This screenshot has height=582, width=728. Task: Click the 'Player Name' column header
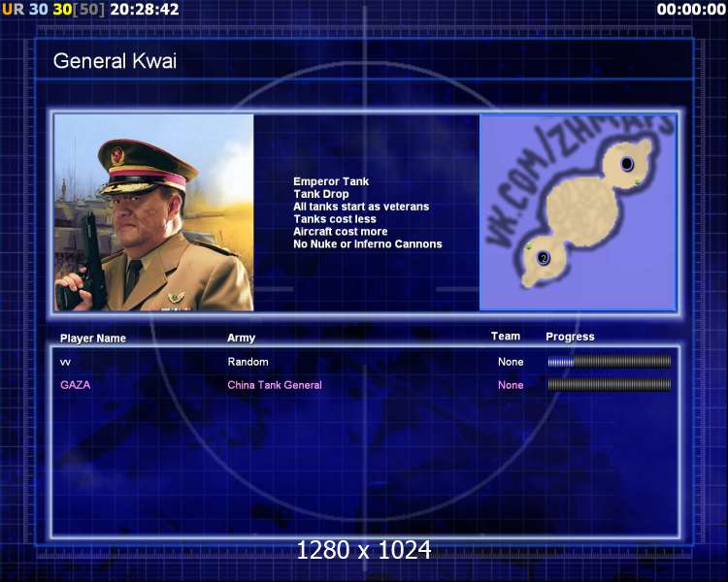(x=93, y=339)
